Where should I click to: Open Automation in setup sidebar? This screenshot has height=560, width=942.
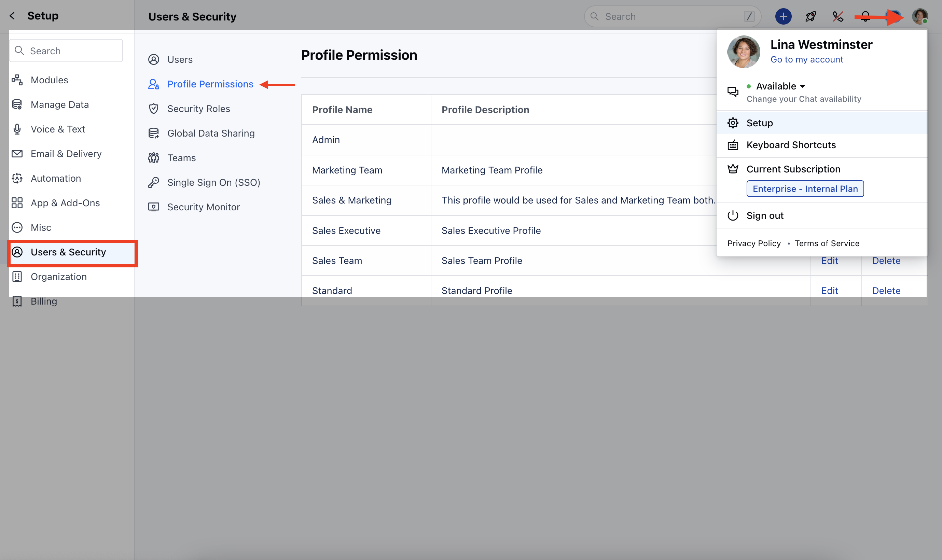[56, 178]
